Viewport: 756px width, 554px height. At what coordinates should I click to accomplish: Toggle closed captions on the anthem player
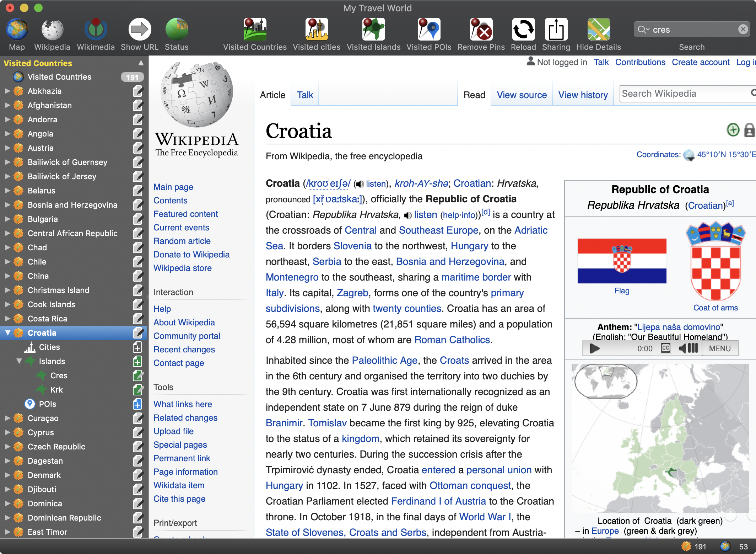(x=666, y=348)
